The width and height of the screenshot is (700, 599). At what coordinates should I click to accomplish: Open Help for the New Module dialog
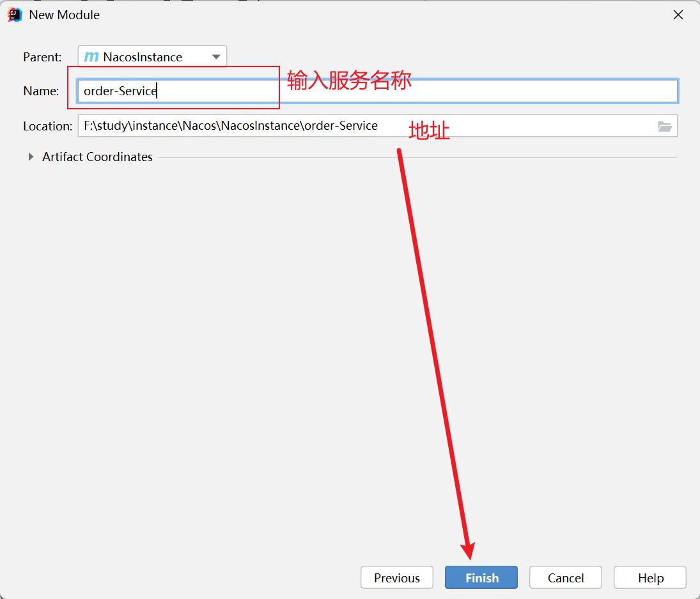650,577
